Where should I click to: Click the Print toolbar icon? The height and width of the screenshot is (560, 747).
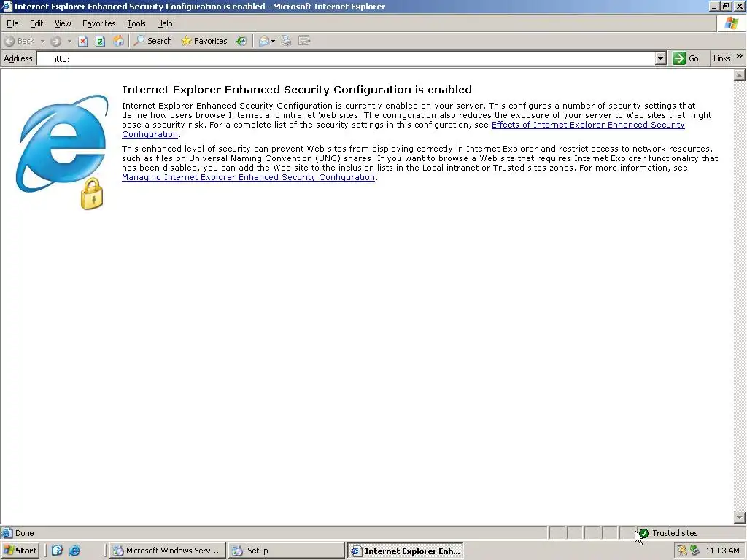click(x=286, y=41)
